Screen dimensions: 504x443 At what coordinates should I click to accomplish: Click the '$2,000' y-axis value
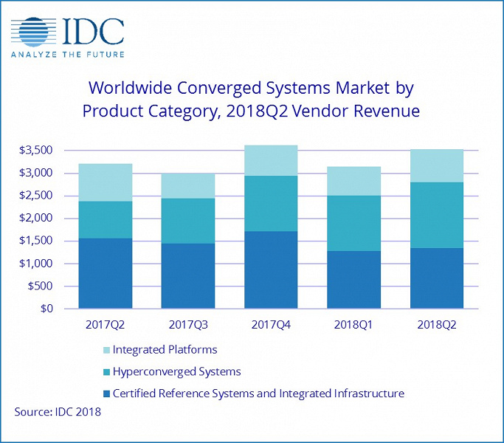[x=35, y=218]
